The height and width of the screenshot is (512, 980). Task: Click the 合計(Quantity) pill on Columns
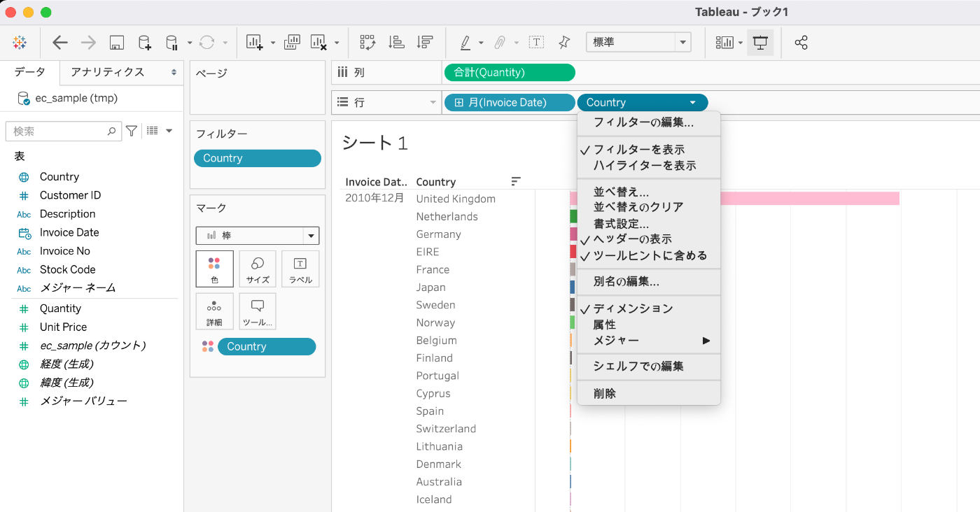[x=510, y=73]
